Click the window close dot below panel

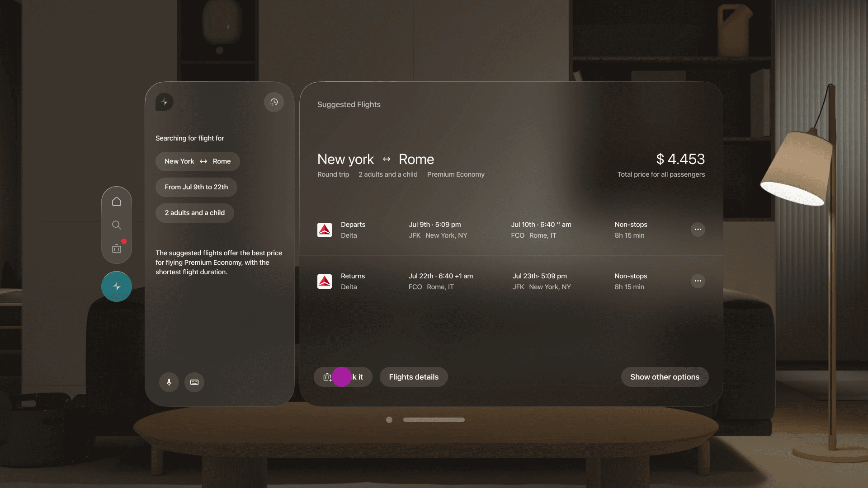pos(389,420)
